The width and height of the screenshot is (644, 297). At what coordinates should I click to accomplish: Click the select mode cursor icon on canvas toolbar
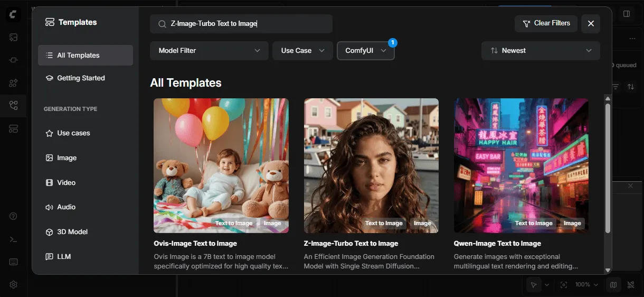(x=534, y=285)
